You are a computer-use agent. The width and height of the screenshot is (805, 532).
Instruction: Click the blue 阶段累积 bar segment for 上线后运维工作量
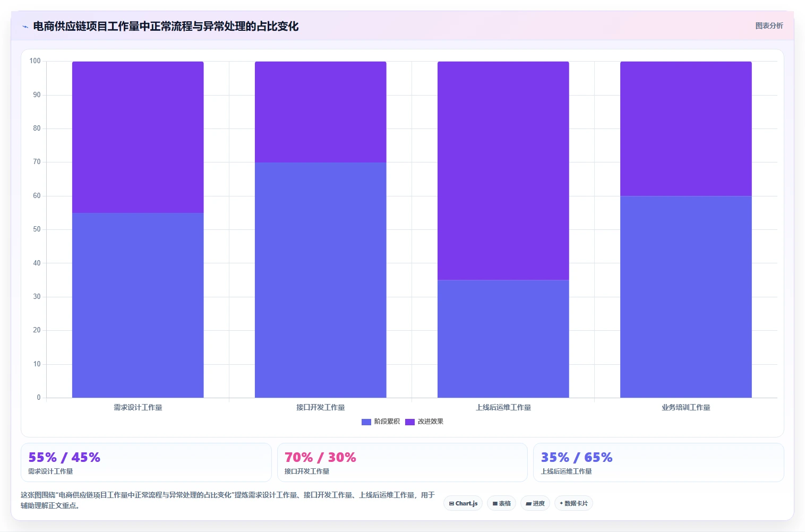tap(503, 339)
